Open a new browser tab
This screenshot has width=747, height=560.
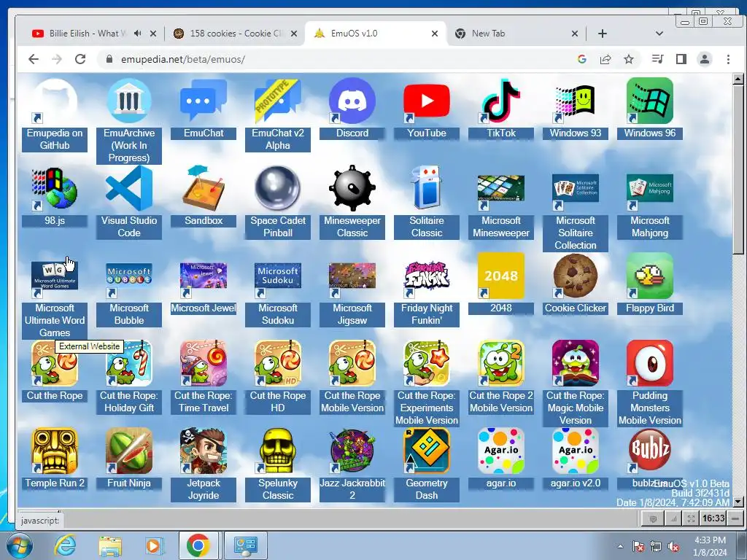pyautogui.click(x=602, y=34)
